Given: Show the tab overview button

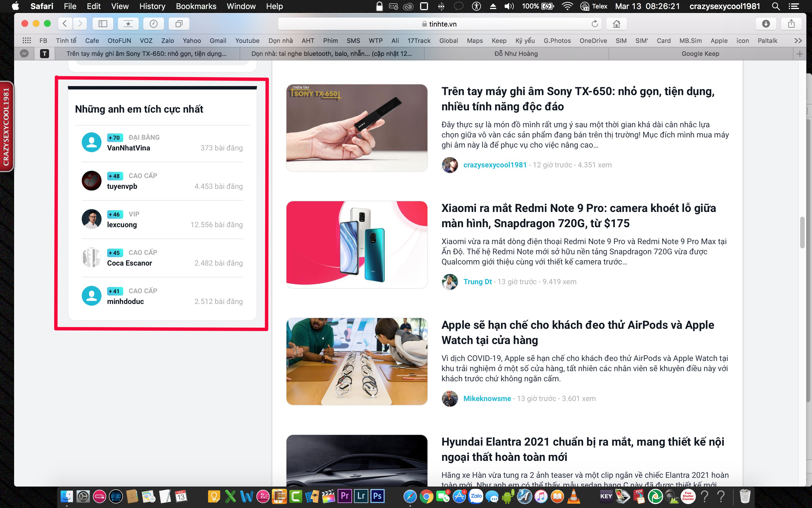Looking at the screenshot, I should pos(179,23).
